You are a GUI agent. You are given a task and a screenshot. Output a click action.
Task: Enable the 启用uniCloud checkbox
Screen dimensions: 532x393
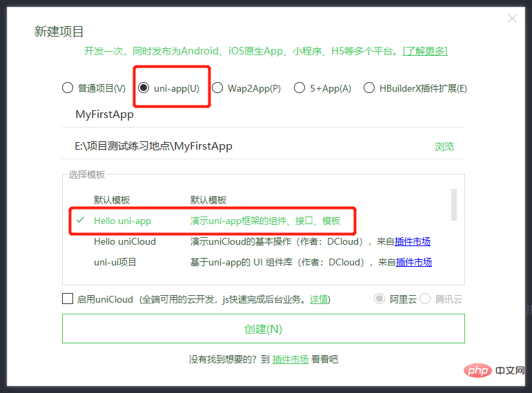click(x=68, y=299)
